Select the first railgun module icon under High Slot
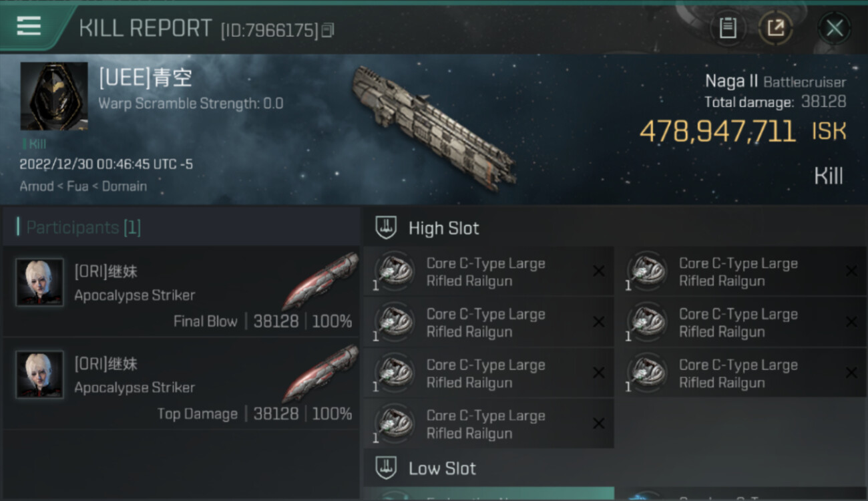 (395, 271)
